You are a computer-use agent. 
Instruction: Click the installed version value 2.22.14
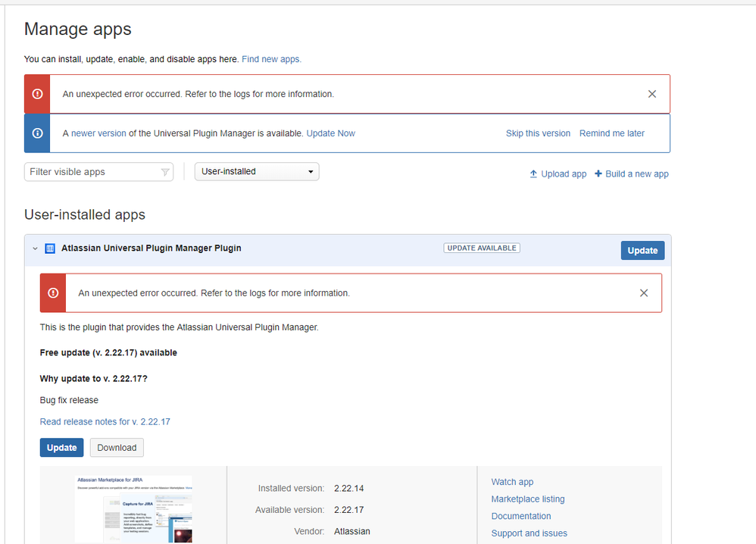[349, 489]
